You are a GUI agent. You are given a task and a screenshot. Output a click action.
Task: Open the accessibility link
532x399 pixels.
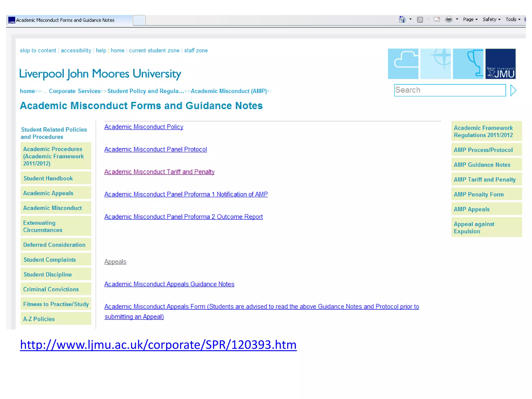[x=76, y=50]
